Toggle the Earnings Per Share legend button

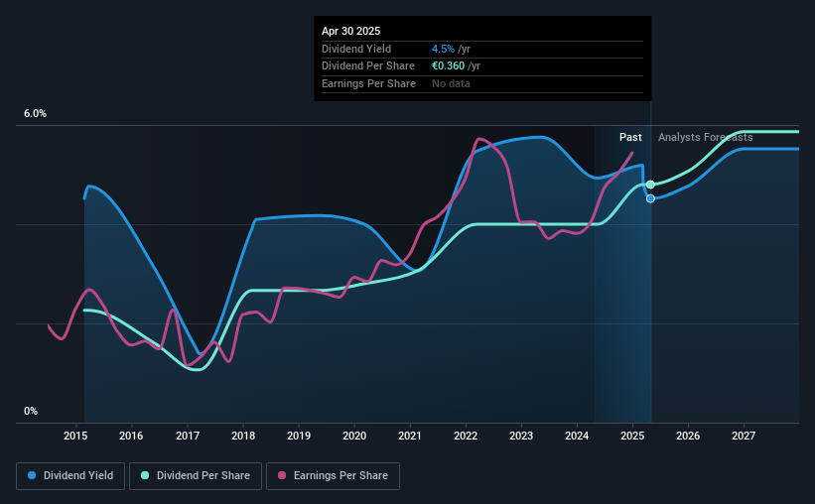[334, 476]
